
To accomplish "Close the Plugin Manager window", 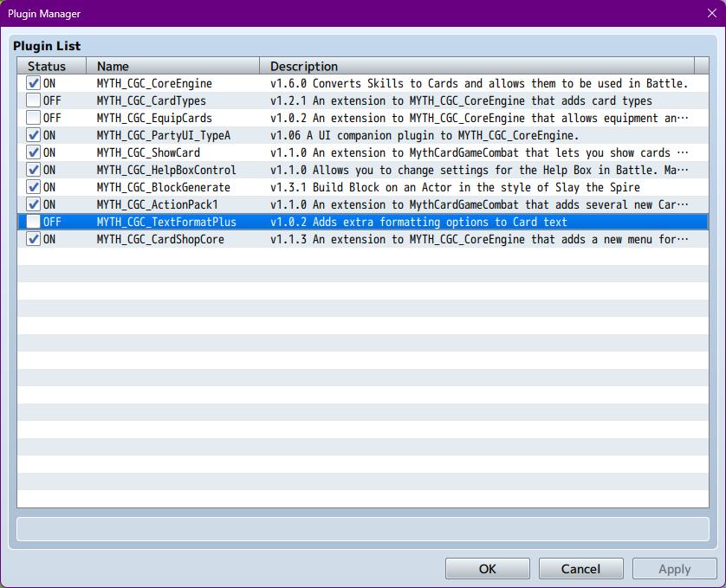I will point(711,13).
